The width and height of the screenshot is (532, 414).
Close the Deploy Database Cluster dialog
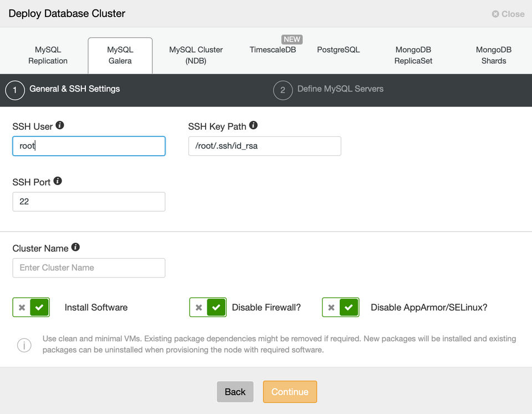508,14
